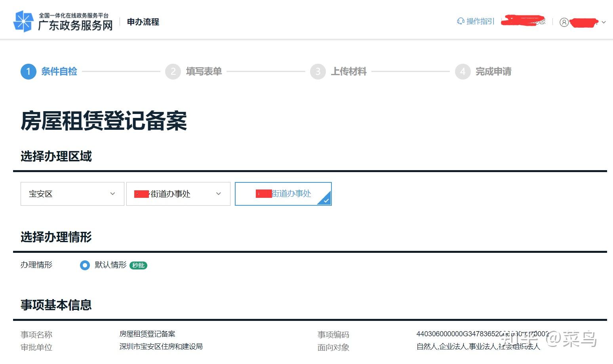The height and width of the screenshot is (364, 613).
Task: Select step 1 circle 条件自检
Action: (x=29, y=72)
